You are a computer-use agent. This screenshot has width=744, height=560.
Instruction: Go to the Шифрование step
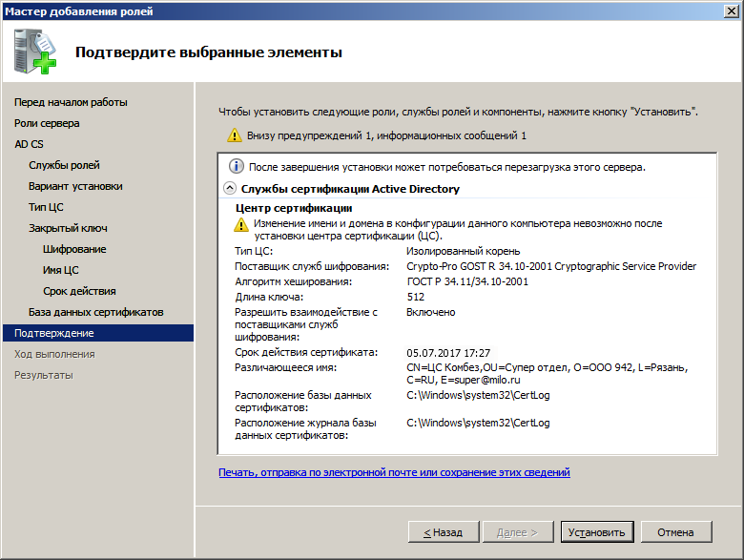(74, 249)
